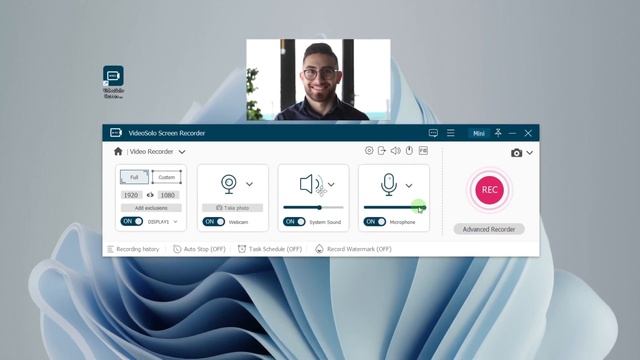Select the Full screen recording area
The image size is (640, 360).
134,177
